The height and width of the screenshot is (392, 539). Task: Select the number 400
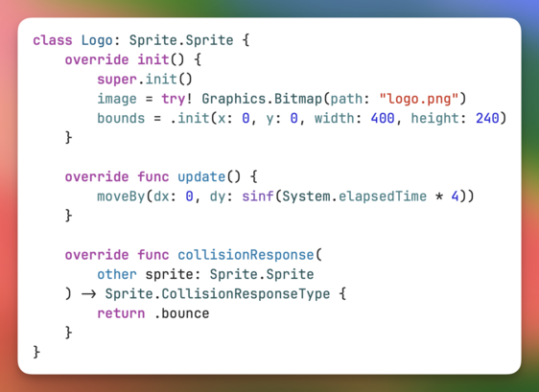click(383, 119)
